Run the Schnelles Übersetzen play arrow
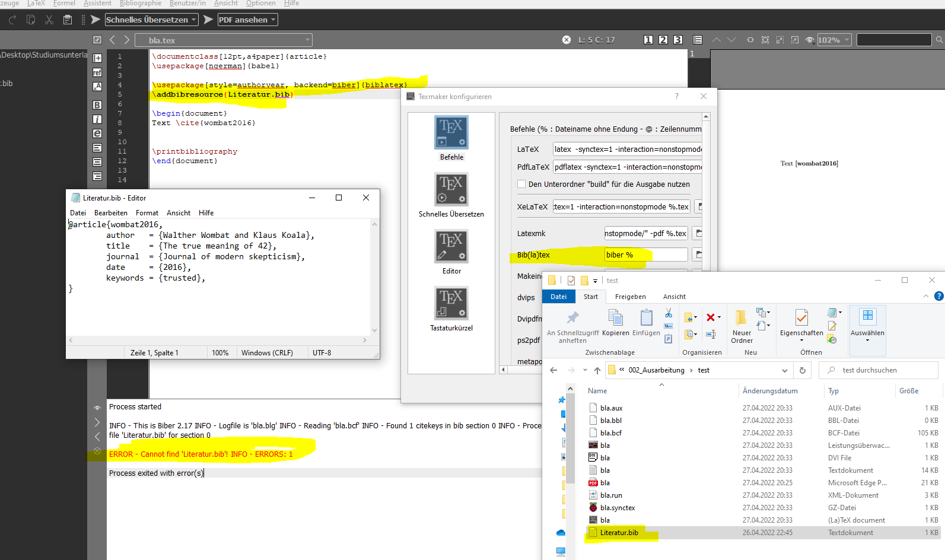 [95, 20]
